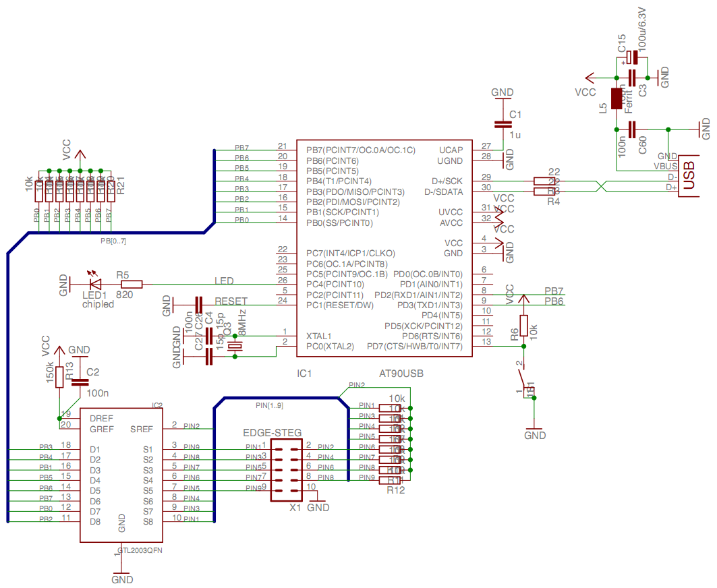Viewport: 717px width, 588px height.
Task: Select the AT90USB chip label
Action: tap(402, 373)
